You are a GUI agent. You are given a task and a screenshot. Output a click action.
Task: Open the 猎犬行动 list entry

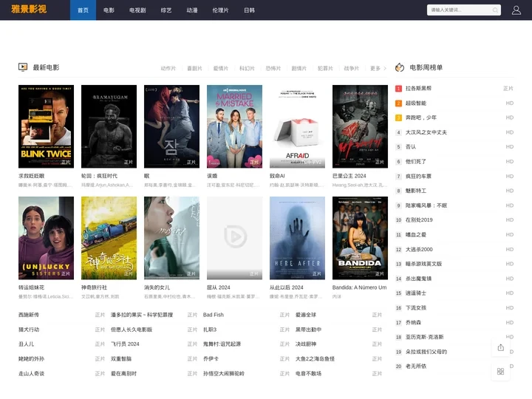[29, 330]
